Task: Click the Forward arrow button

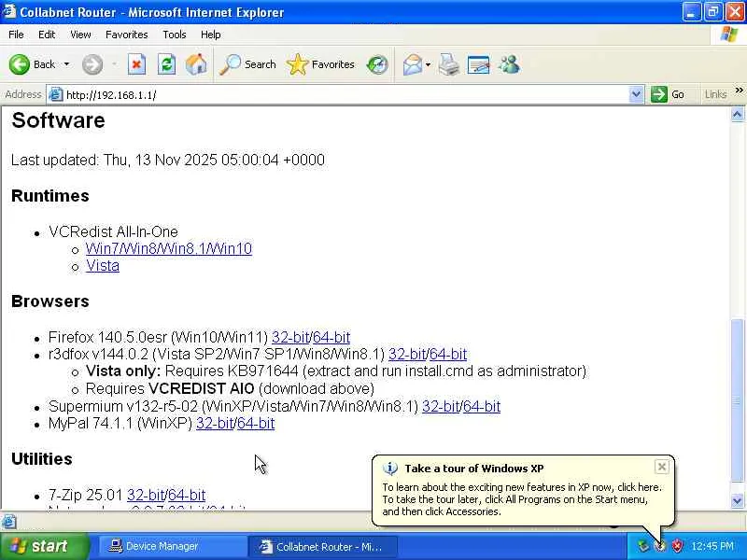Action: 92,64
